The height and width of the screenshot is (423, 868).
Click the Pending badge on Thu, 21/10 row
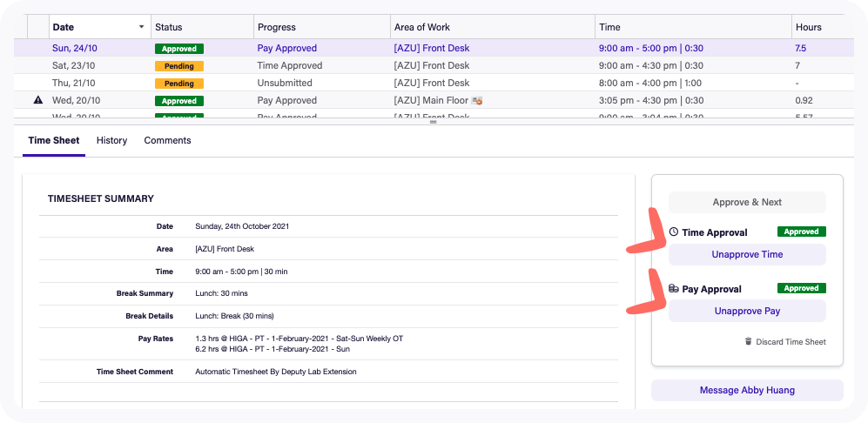click(179, 84)
